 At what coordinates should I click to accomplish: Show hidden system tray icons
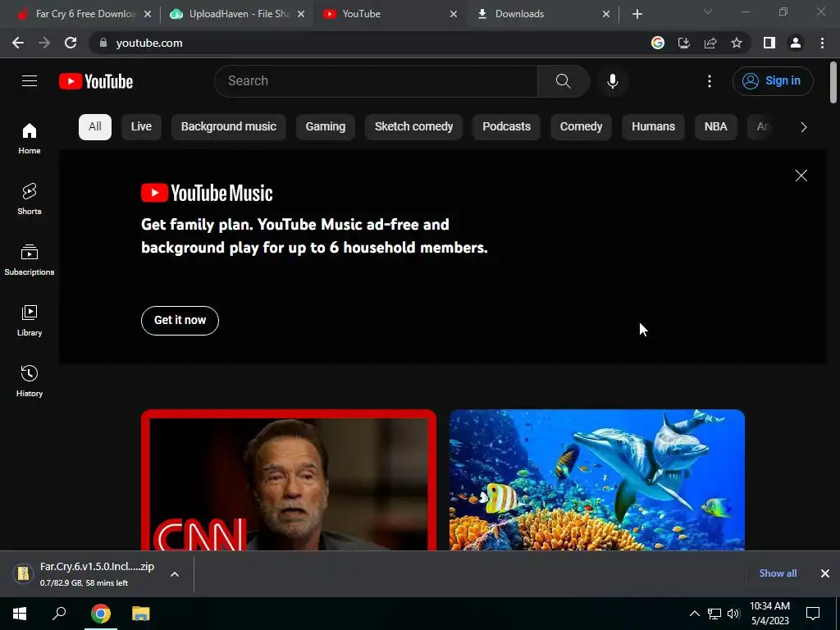point(694,614)
